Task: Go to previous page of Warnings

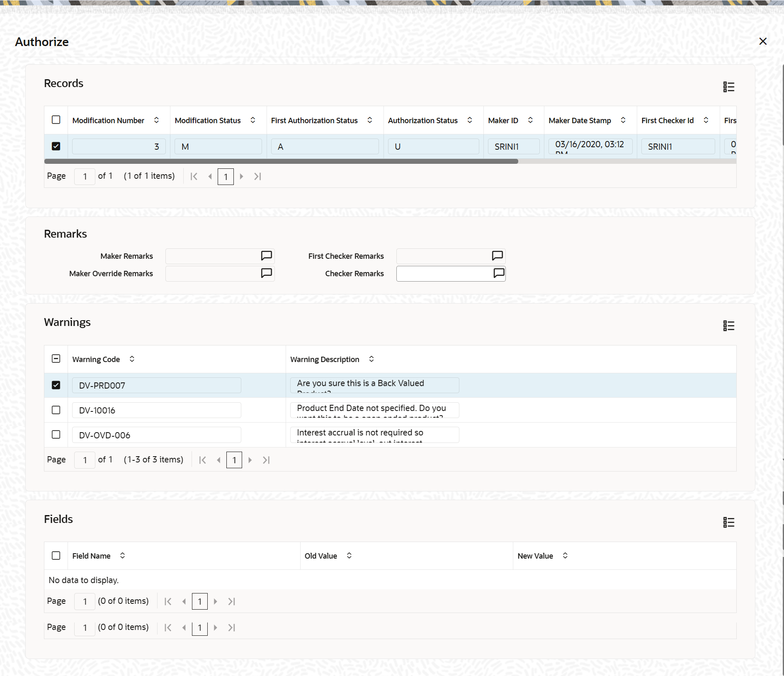Action: tap(219, 460)
